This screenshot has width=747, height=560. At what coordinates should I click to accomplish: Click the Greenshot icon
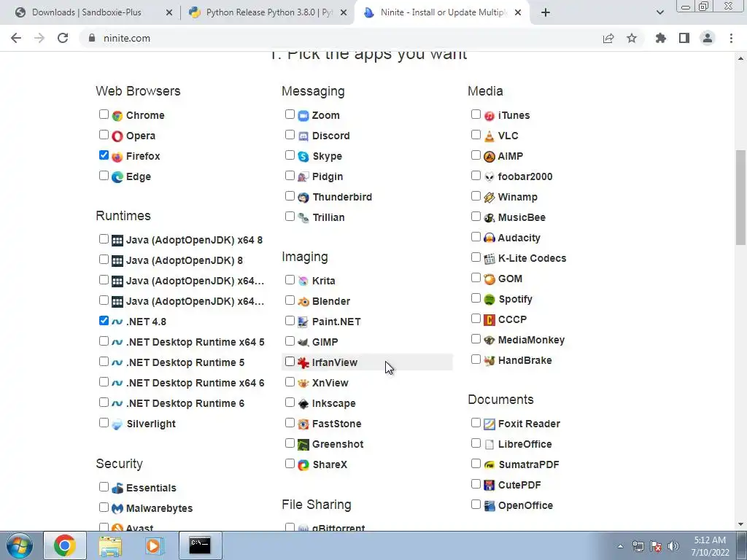(303, 445)
